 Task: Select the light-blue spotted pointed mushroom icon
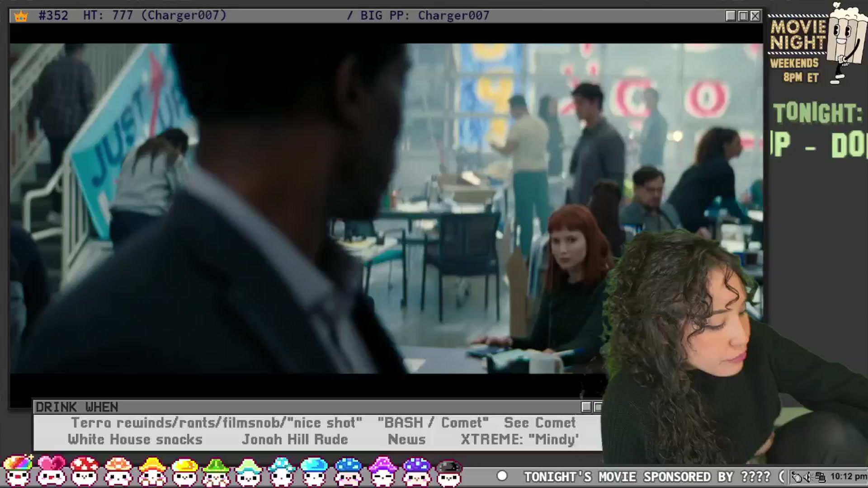tap(281, 471)
